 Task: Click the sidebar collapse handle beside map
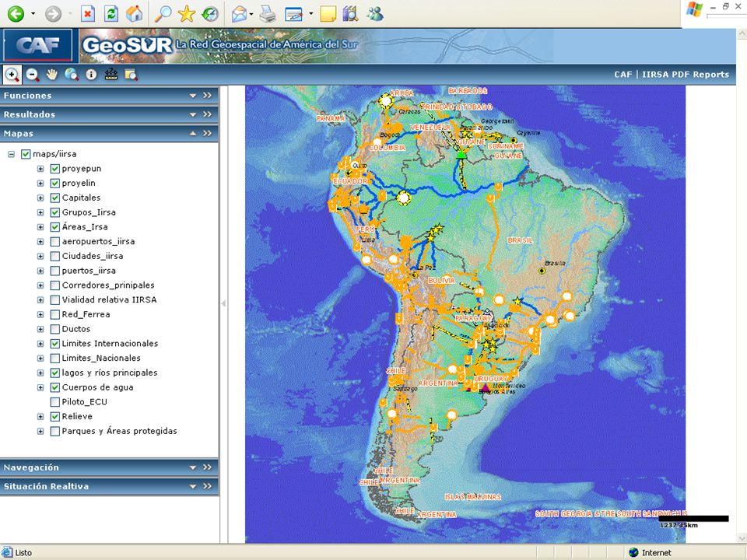[x=223, y=303]
